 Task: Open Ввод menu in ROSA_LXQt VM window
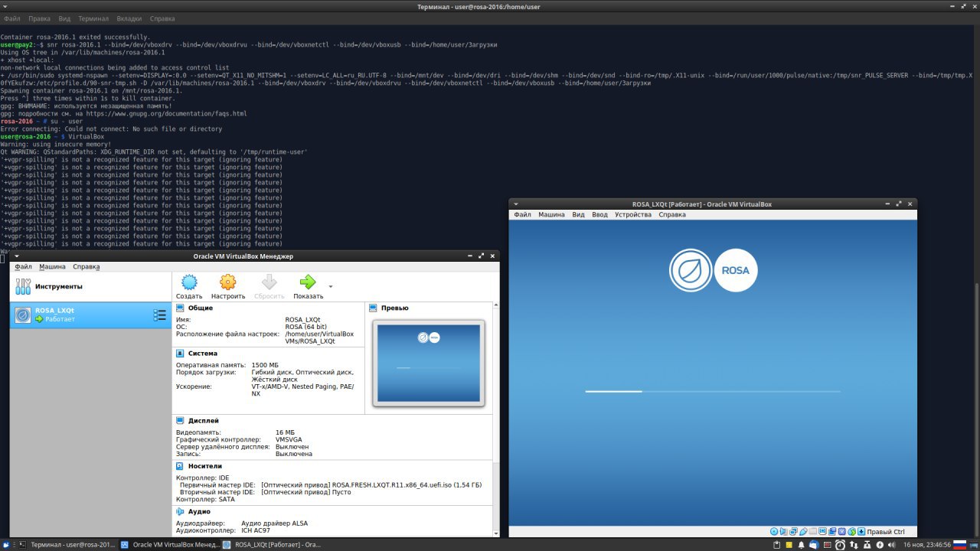coord(600,215)
